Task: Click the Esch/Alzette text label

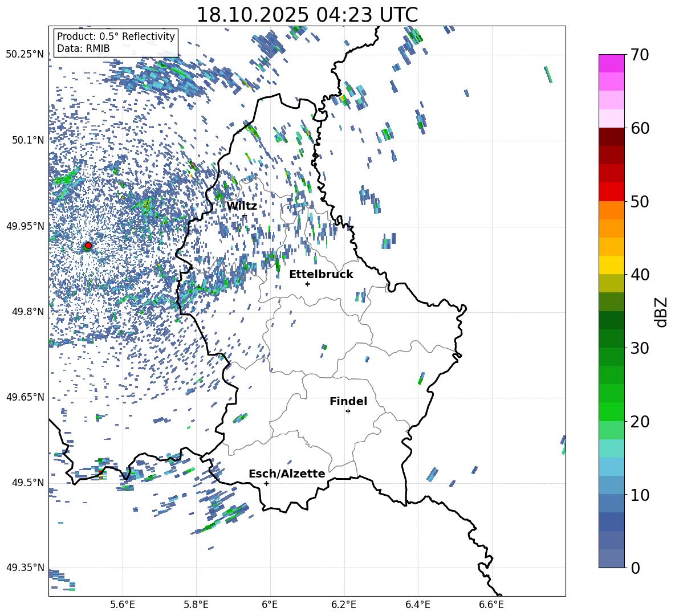Action: pyautogui.click(x=287, y=474)
